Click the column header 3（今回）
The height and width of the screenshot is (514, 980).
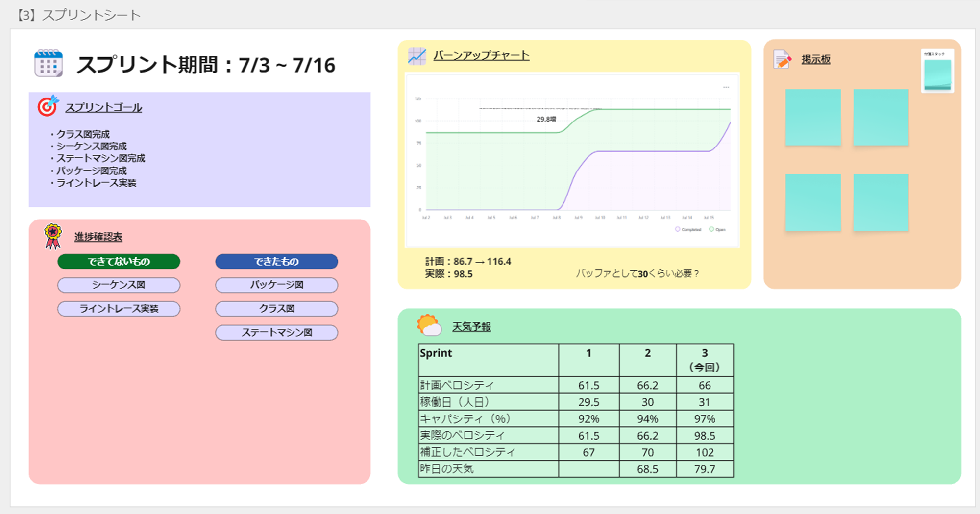click(x=705, y=360)
